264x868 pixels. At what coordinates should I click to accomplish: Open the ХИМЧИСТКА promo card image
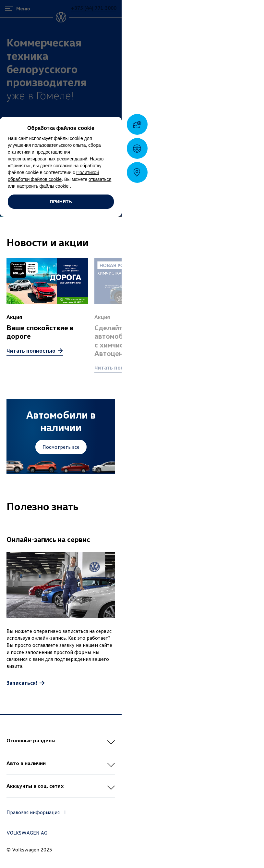[x=108, y=281]
